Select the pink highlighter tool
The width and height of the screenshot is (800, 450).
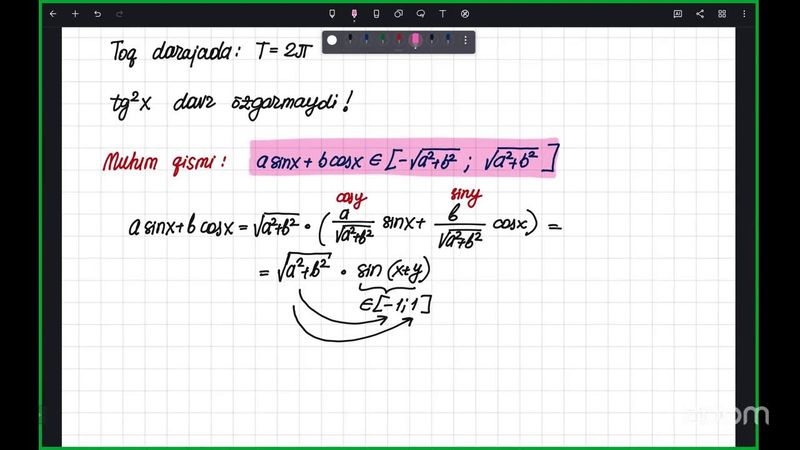(354, 14)
